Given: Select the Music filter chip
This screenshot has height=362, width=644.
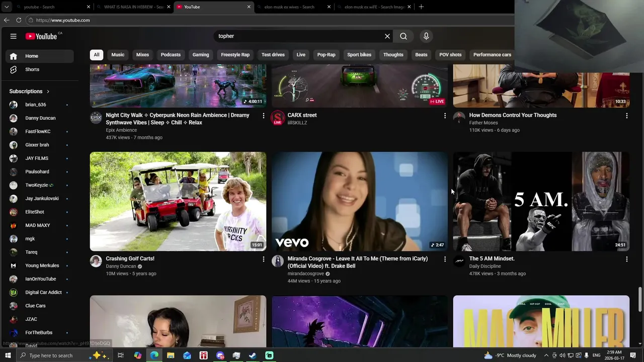Looking at the screenshot, I should tap(118, 55).
